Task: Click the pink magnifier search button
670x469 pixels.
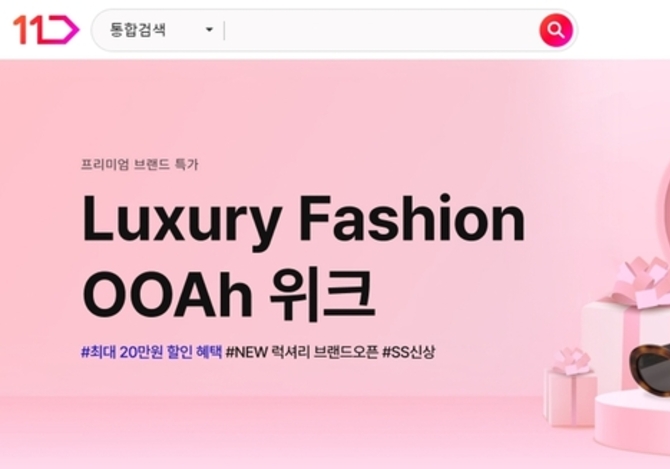Action: tap(555, 30)
